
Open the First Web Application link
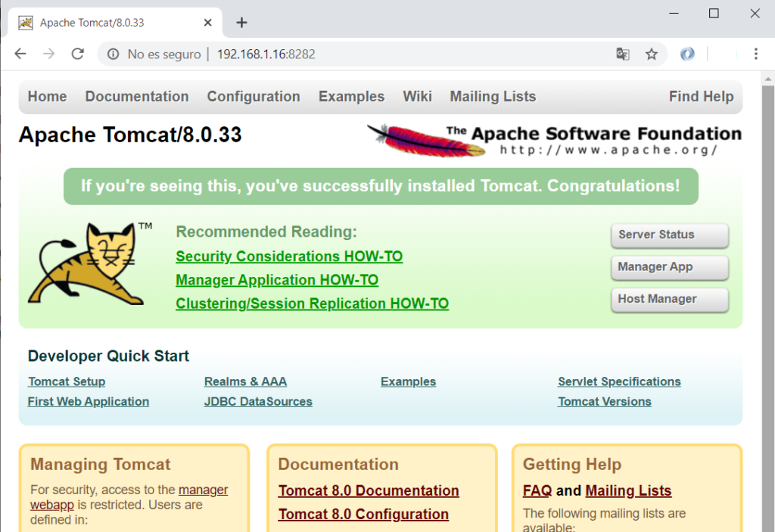pyautogui.click(x=89, y=402)
